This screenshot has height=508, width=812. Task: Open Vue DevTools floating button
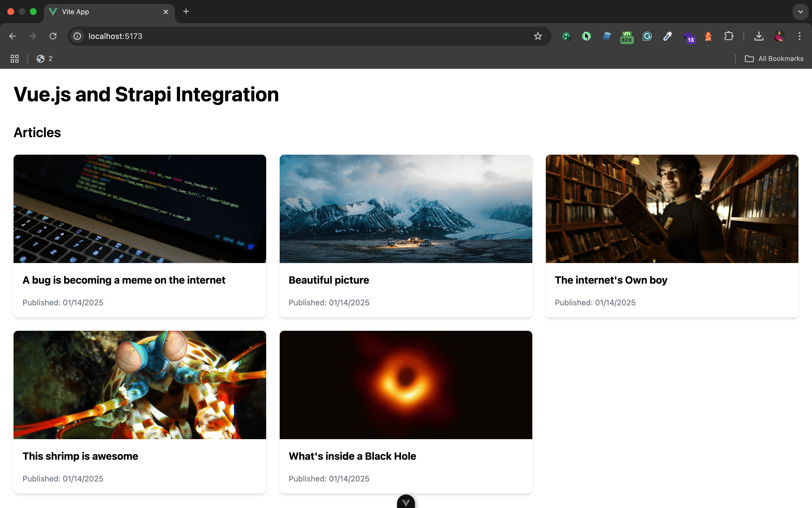tap(406, 502)
